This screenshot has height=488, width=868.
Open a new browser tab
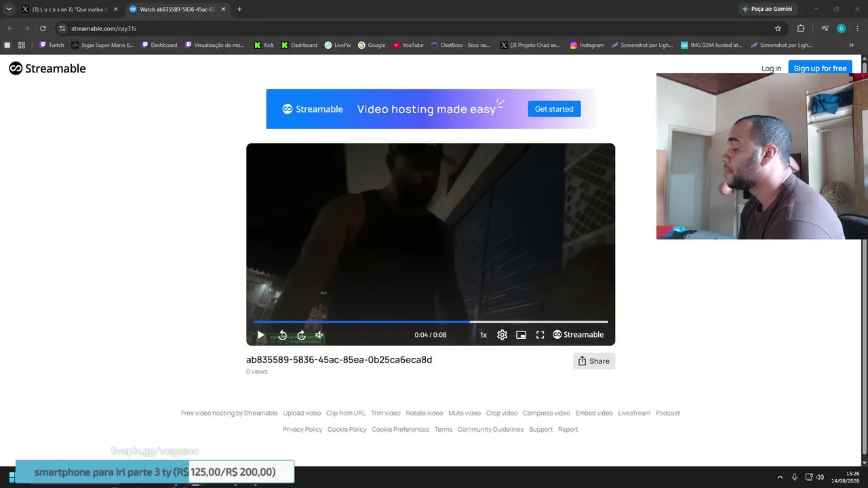tap(239, 9)
